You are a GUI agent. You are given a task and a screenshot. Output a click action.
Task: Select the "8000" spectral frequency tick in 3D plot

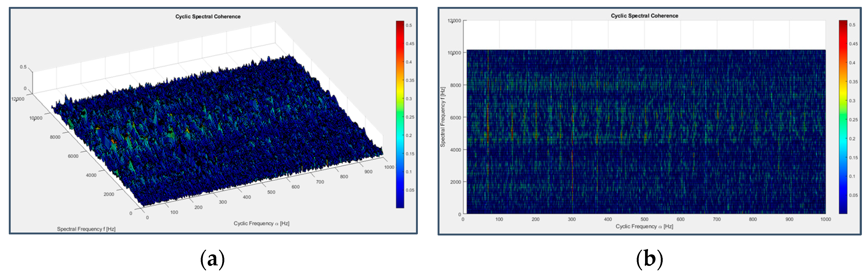pos(55,137)
